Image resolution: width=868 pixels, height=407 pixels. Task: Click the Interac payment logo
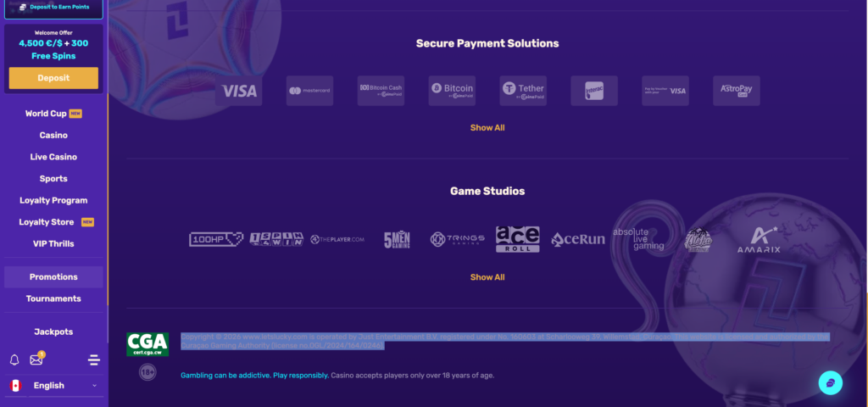point(594,91)
